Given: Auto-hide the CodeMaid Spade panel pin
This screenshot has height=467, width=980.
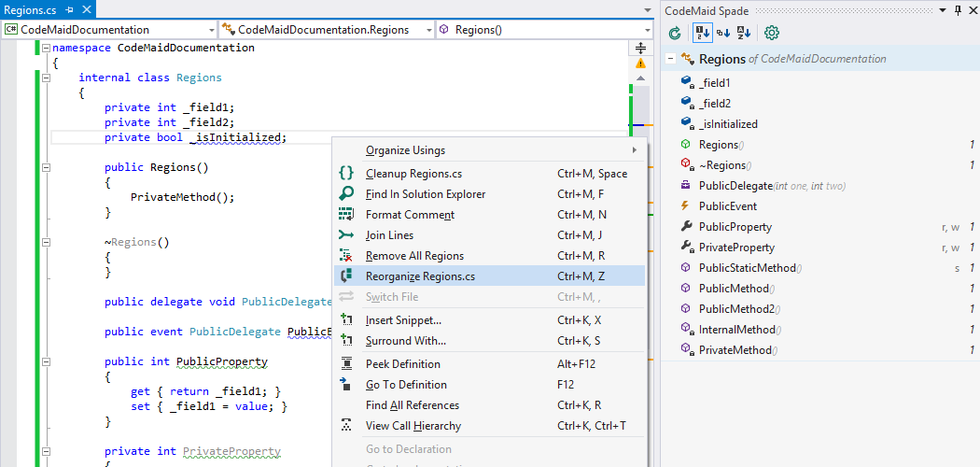Looking at the screenshot, I should (958, 10).
